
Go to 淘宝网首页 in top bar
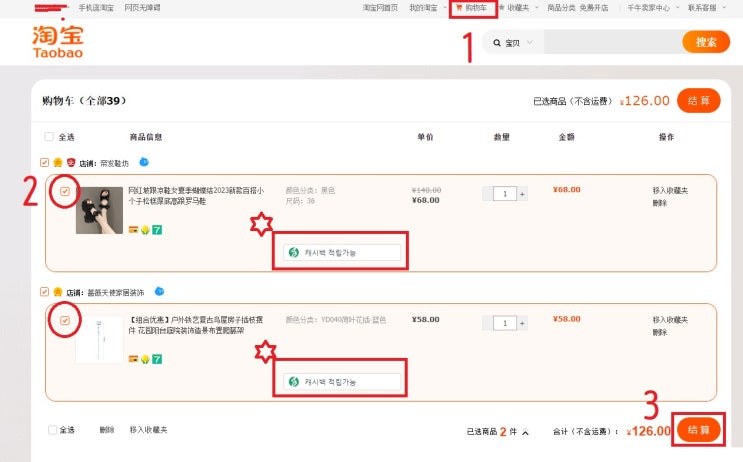pyautogui.click(x=380, y=8)
